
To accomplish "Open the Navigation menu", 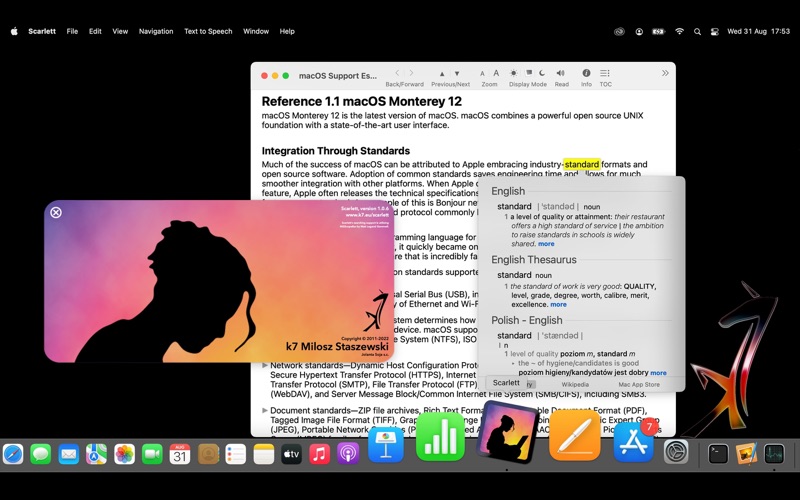I will 156,31.
